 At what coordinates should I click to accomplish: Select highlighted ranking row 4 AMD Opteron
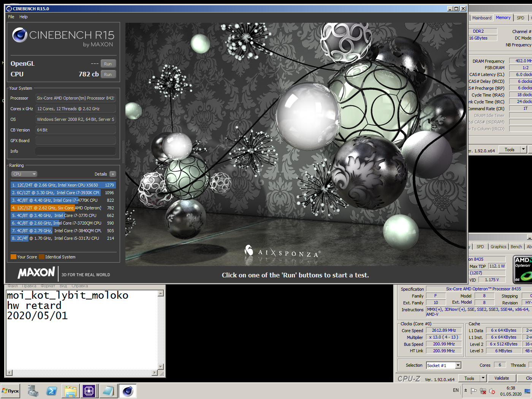63,208
